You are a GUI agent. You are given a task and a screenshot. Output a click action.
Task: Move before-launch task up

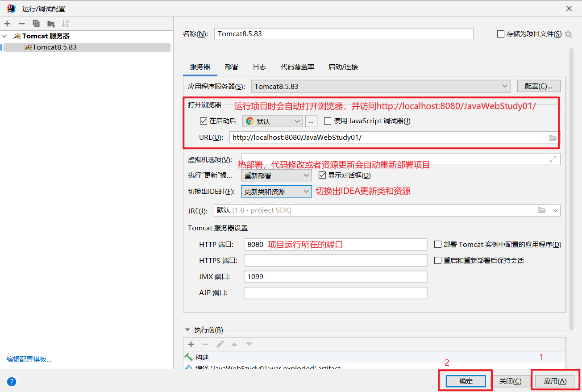click(234, 344)
